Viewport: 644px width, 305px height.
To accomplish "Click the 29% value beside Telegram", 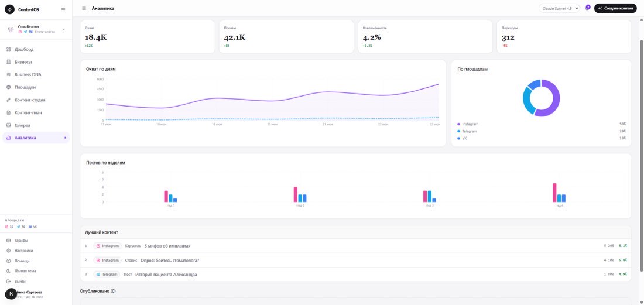I will (x=623, y=131).
